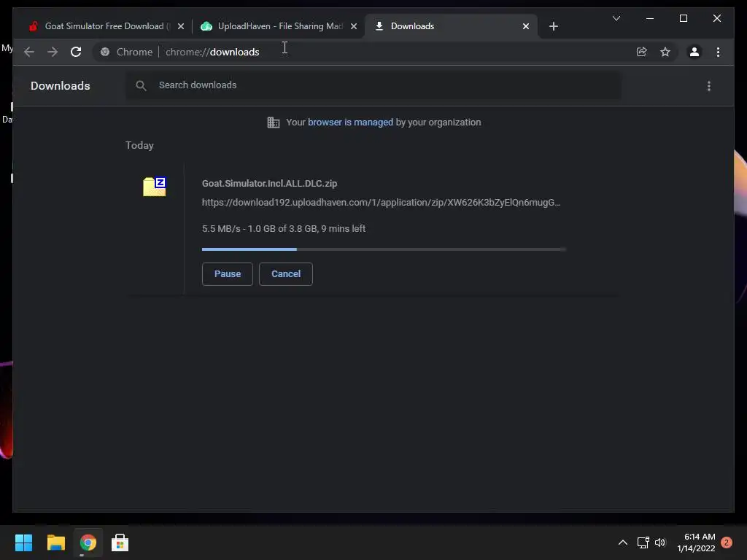747x560 pixels.
Task: Open the uploadhaven download source URL
Action: [381, 203]
